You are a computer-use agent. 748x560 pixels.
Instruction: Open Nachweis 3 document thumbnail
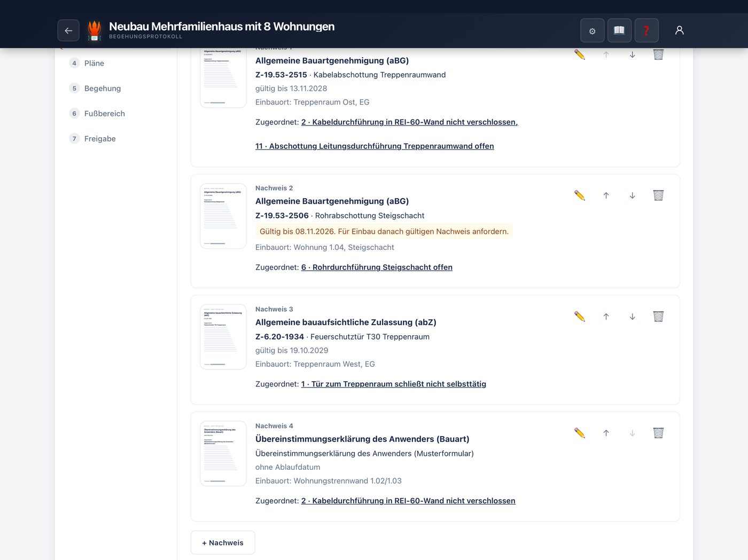[223, 337]
